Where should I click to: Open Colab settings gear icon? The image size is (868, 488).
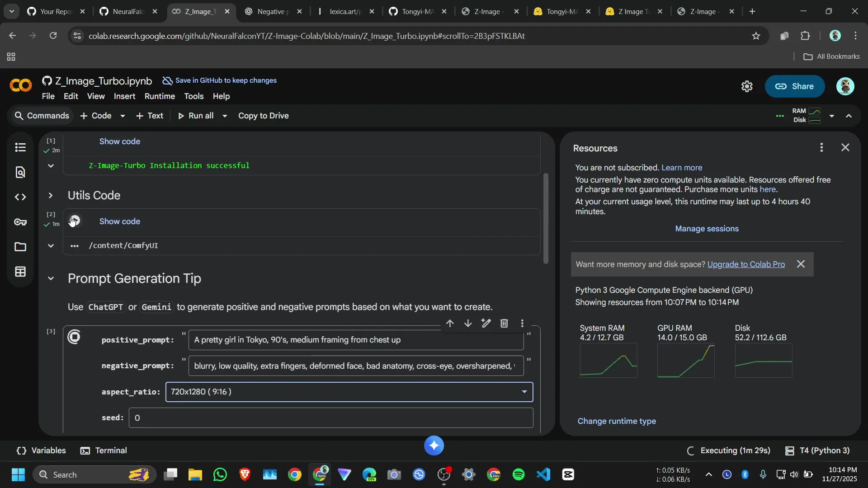click(747, 86)
